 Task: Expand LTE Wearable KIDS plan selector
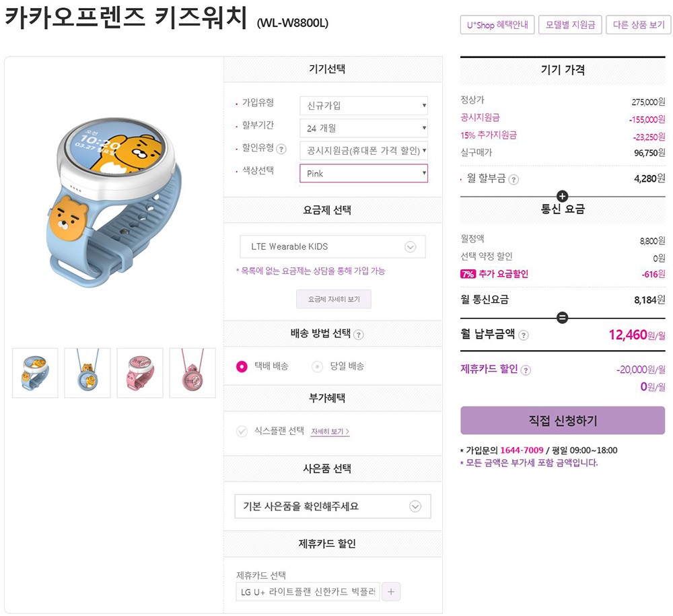click(332, 246)
